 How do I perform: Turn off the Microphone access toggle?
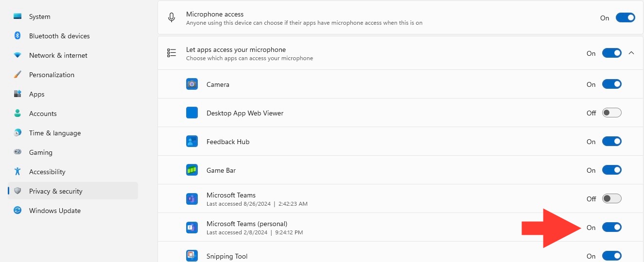(626, 18)
